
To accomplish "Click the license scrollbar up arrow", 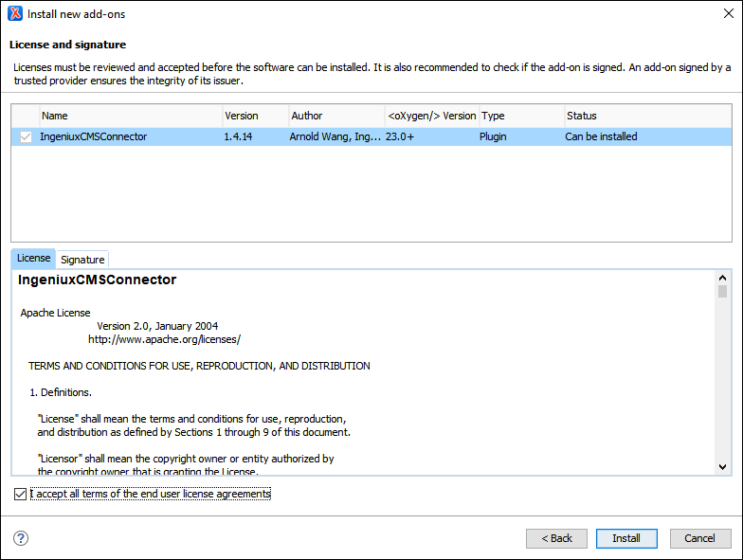I will pyautogui.click(x=722, y=278).
